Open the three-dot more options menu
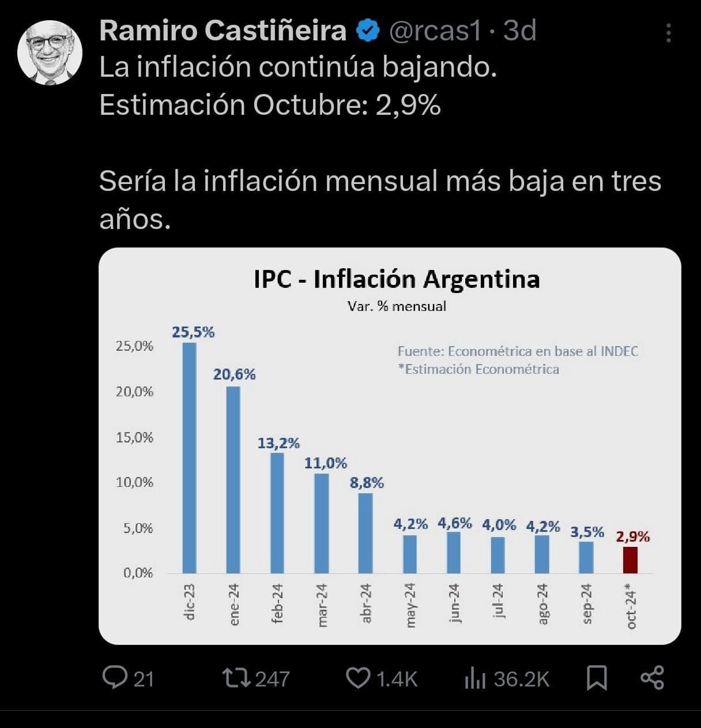Screen dimensions: 701x728 668,33
